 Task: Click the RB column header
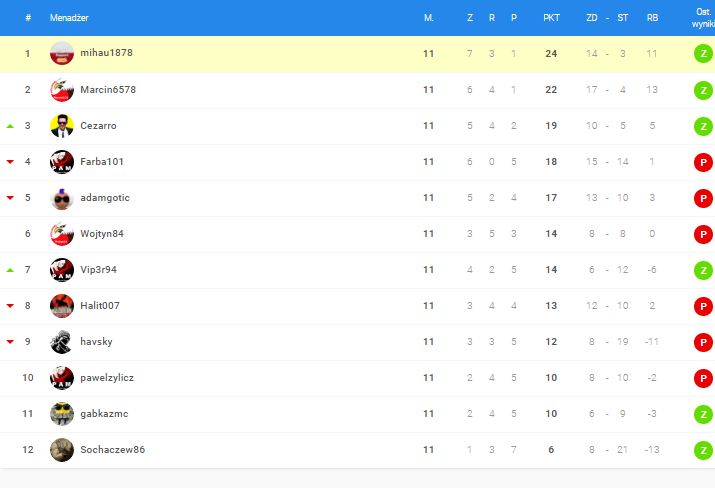[652, 18]
